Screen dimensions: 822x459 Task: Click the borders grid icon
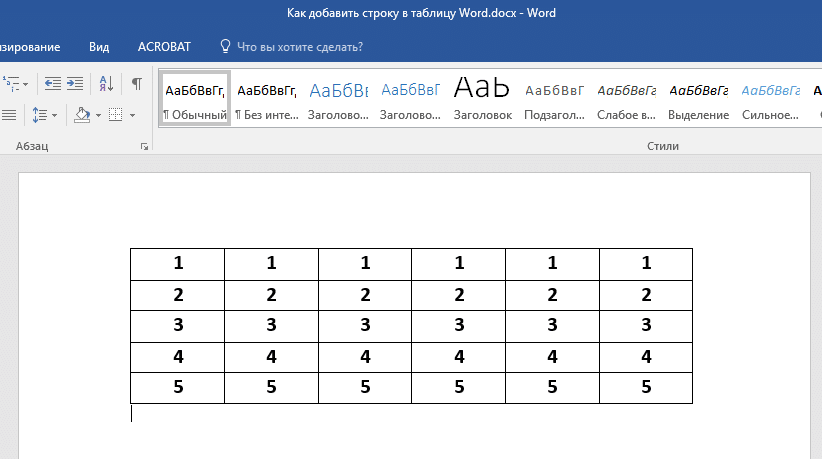pos(115,115)
